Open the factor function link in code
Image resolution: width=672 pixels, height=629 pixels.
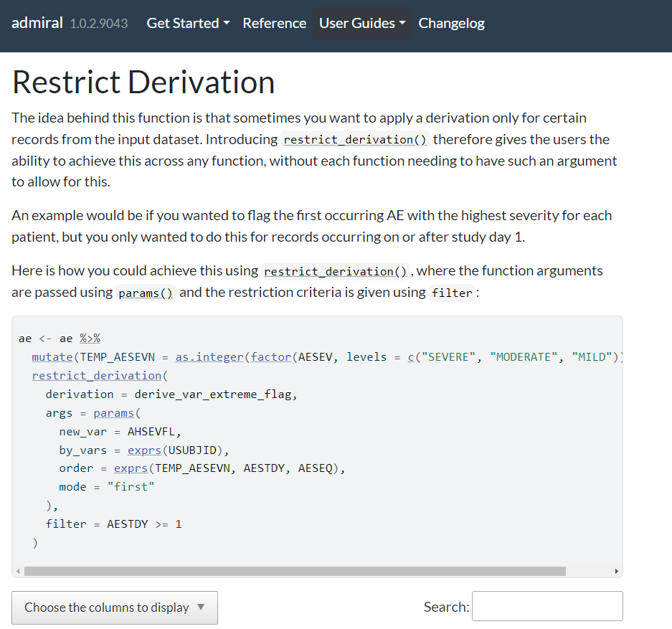(x=270, y=357)
